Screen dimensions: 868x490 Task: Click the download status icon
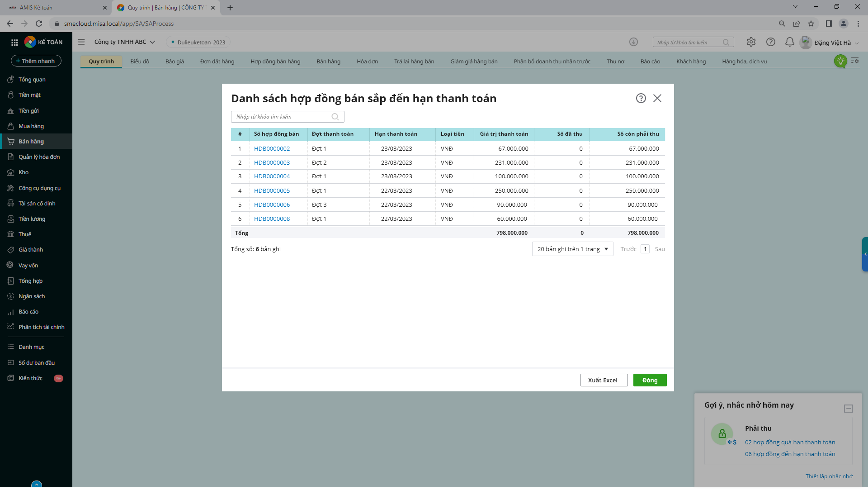pyautogui.click(x=633, y=42)
